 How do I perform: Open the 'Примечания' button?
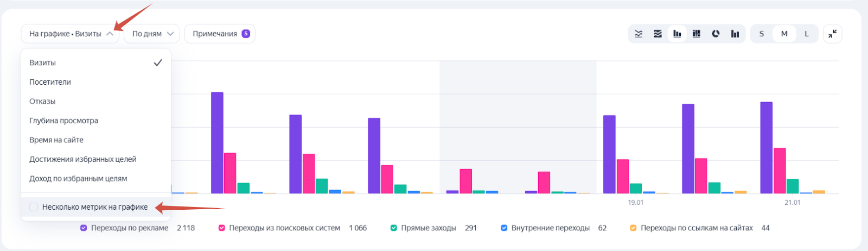click(x=215, y=34)
